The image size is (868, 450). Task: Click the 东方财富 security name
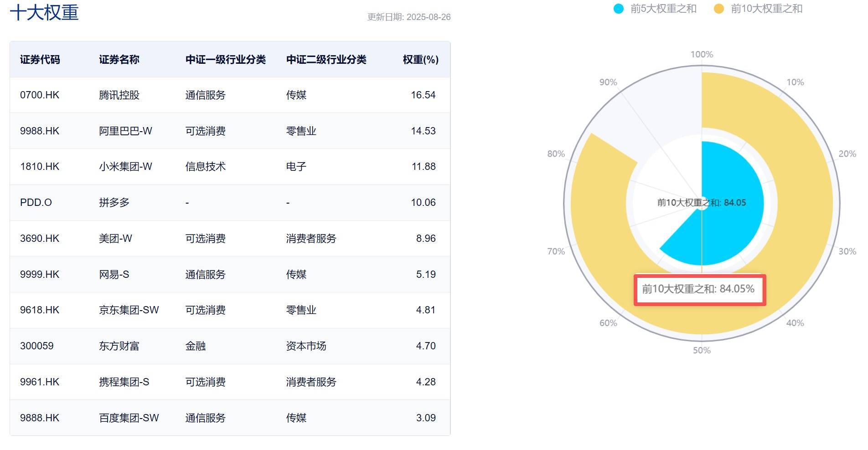(119, 346)
